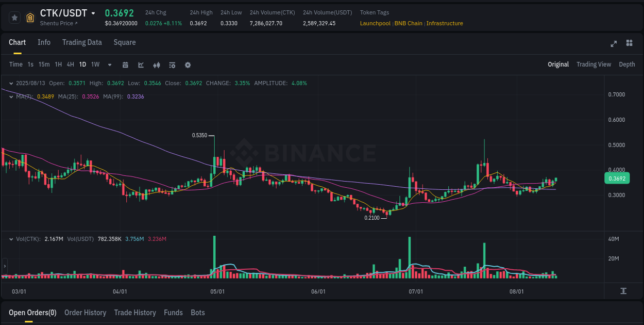The image size is (644, 325).
Task: Open the extra intervals dropdown arrow
Action: [109, 64]
